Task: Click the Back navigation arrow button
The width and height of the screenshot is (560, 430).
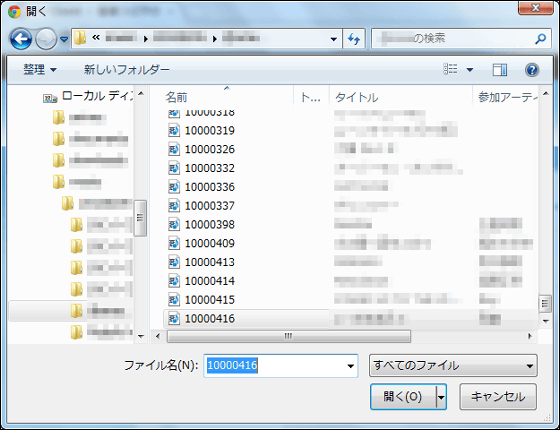Action: point(21,39)
